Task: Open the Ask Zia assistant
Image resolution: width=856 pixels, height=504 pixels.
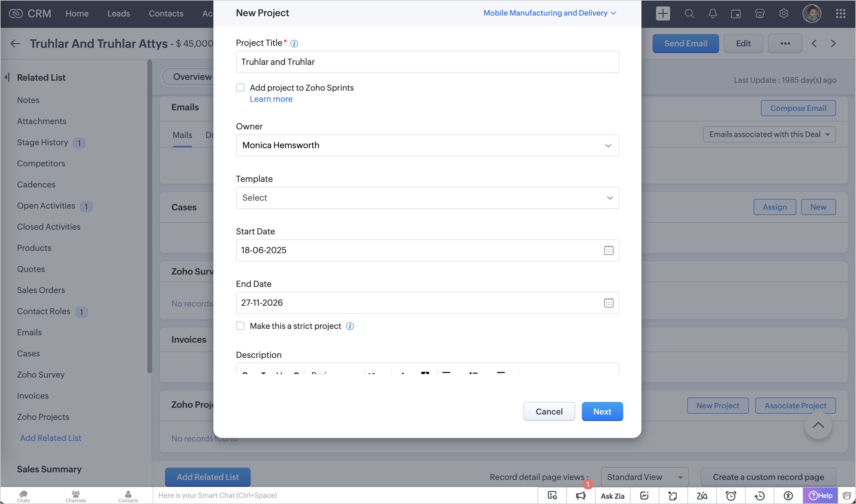Action: click(x=612, y=495)
